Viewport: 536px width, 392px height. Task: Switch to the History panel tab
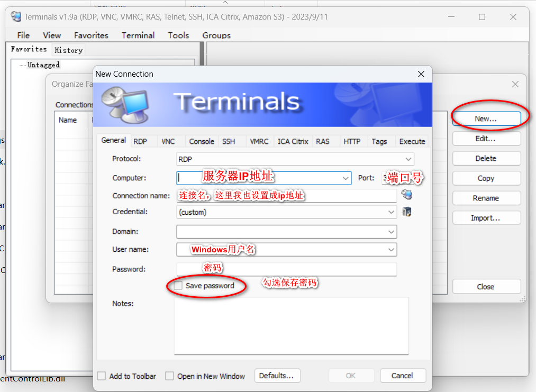click(68, 50)
